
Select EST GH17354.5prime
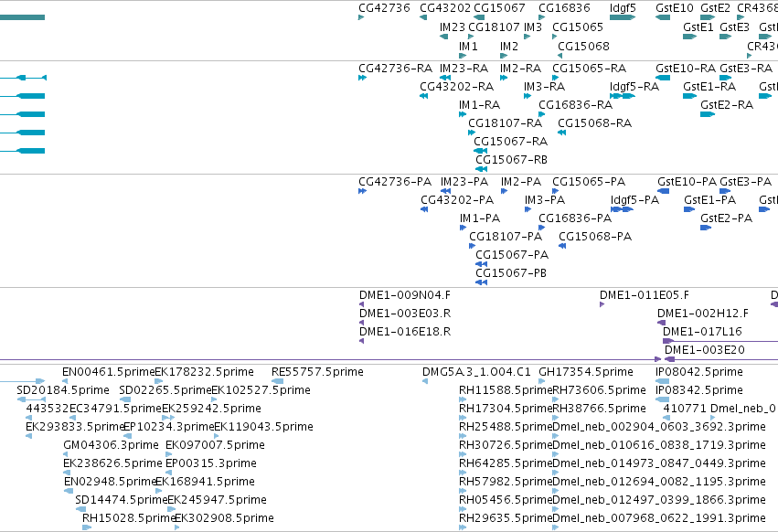(x=586, y=372)
